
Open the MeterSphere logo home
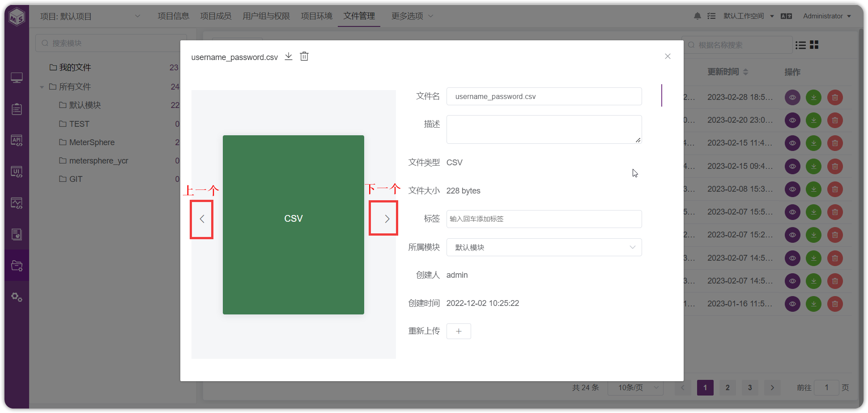pos(17,17)
